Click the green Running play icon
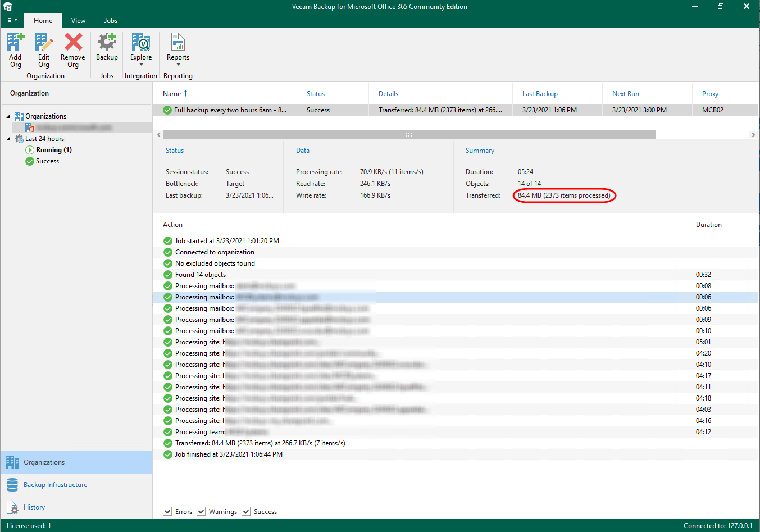Screen dimensions: 760x532 pos(30,150)
